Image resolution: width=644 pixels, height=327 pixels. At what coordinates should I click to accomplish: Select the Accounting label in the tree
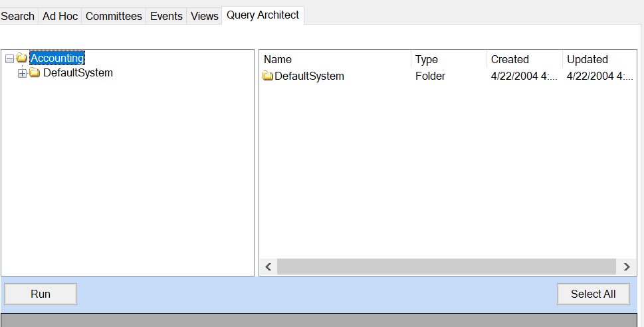coord(57,58)
